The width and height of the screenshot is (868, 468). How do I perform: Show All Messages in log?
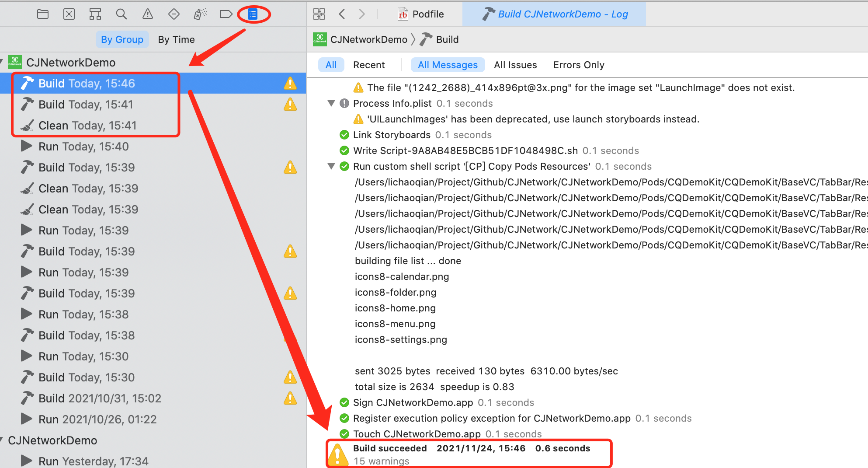coord(448,65)
